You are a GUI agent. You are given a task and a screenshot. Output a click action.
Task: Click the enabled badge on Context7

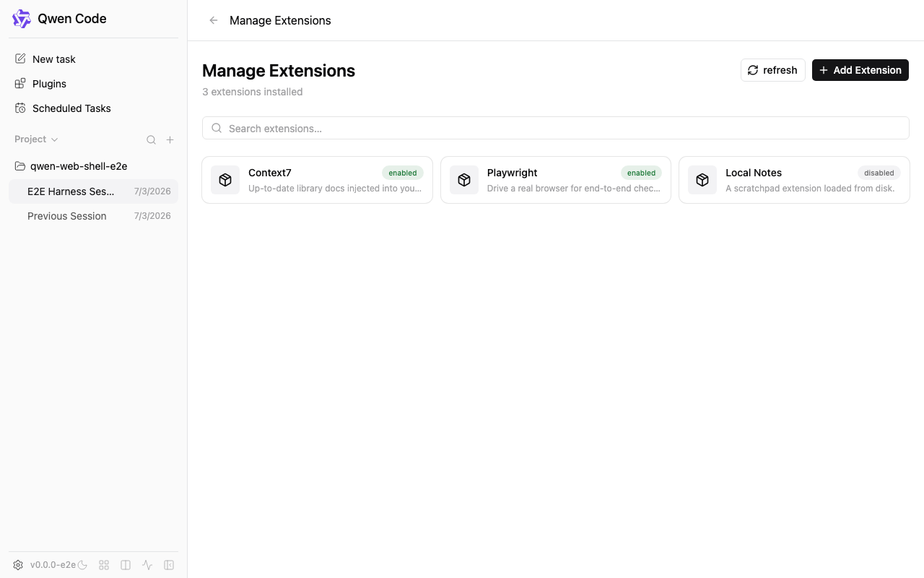(403, 173)
